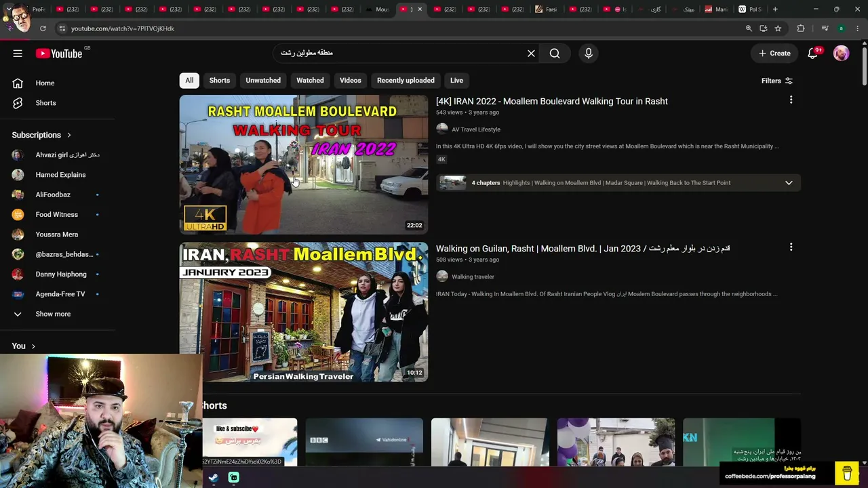Open the 'Walking on Guilan, Rasht' video title
The height and width of the screenshot is (488, 868).
pyautogui.click(x=583, y=249)
